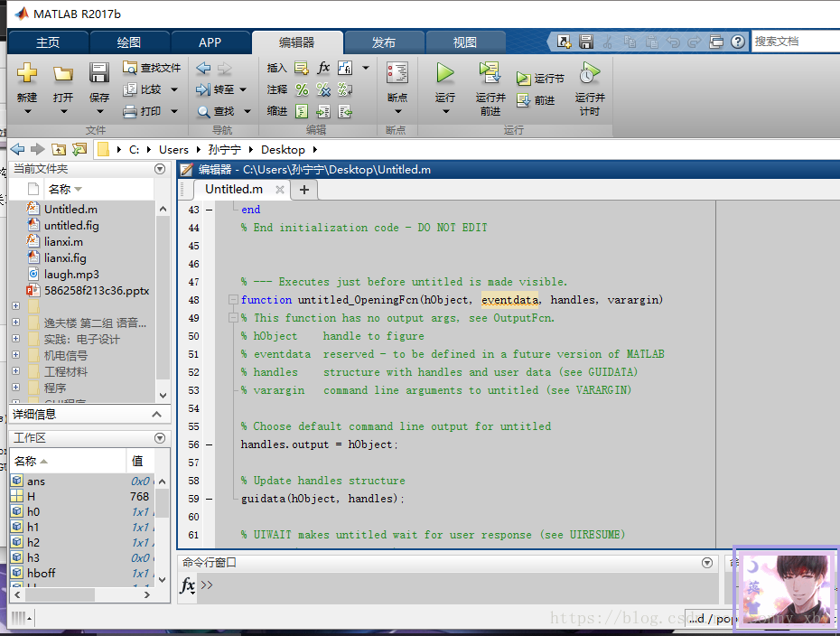Screen dimensions: 840x636
Task: Click 查找文件 (Find Files) button
Action: click(x=152, y=68)
